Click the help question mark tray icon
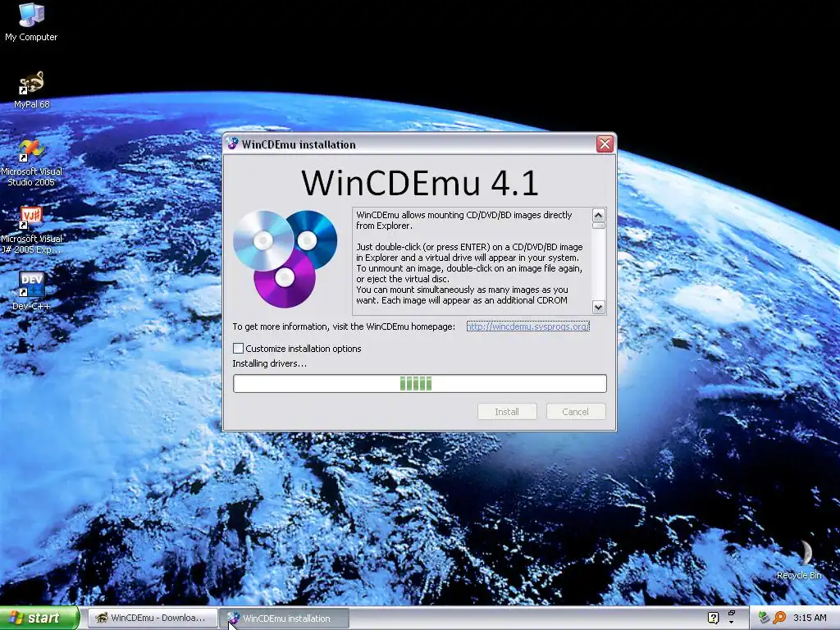 713,618
